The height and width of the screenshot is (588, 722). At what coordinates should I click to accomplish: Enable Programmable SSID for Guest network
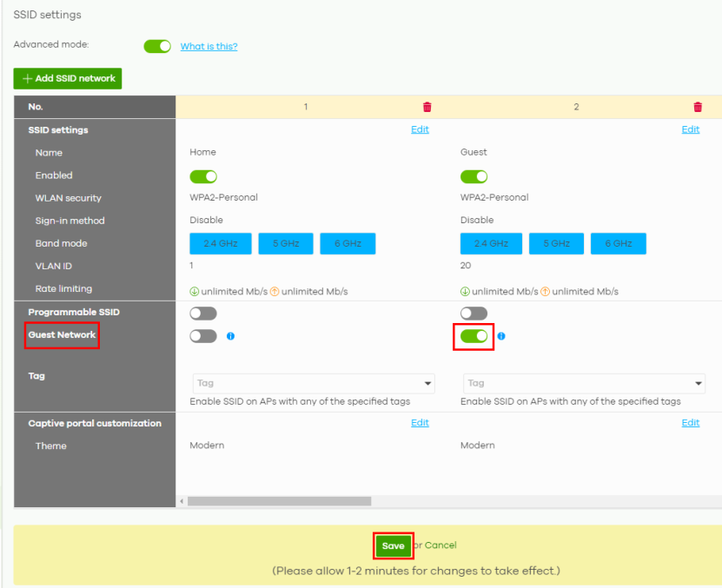(474, 314)
